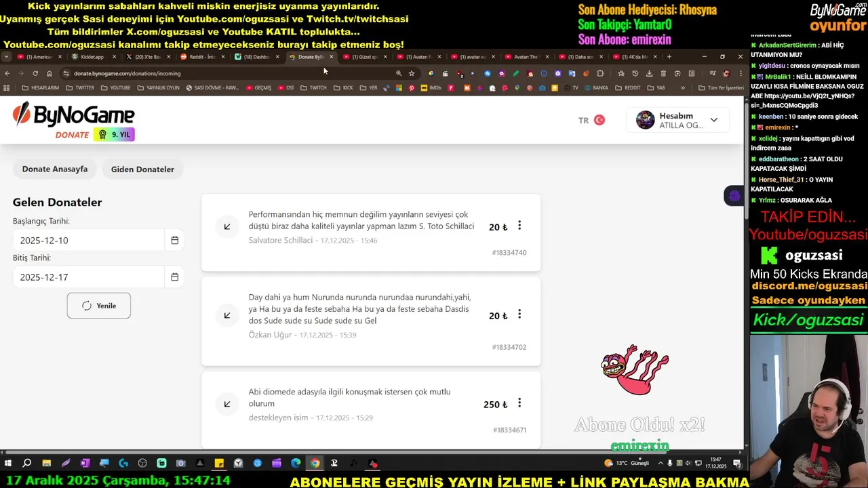The height and width of the screenshot is (488, 868).
Task: Click incoming arrow icon on Özkan Uğur donation
Action: (x=227, y=315)
